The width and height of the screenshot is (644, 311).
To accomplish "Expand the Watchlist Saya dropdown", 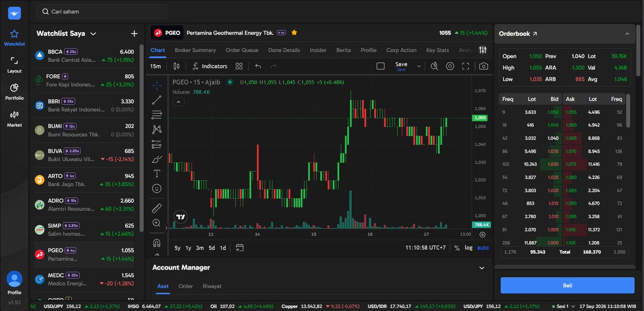I will pos(93,33).
